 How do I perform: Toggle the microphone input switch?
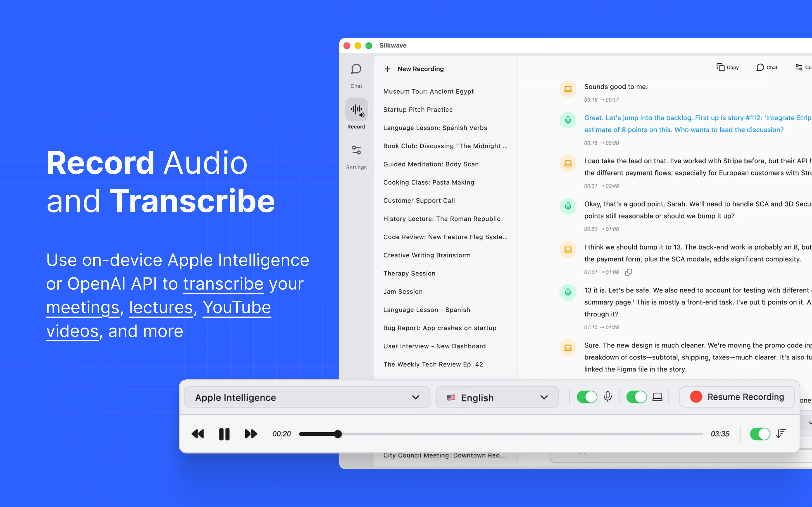coord(586,397)
